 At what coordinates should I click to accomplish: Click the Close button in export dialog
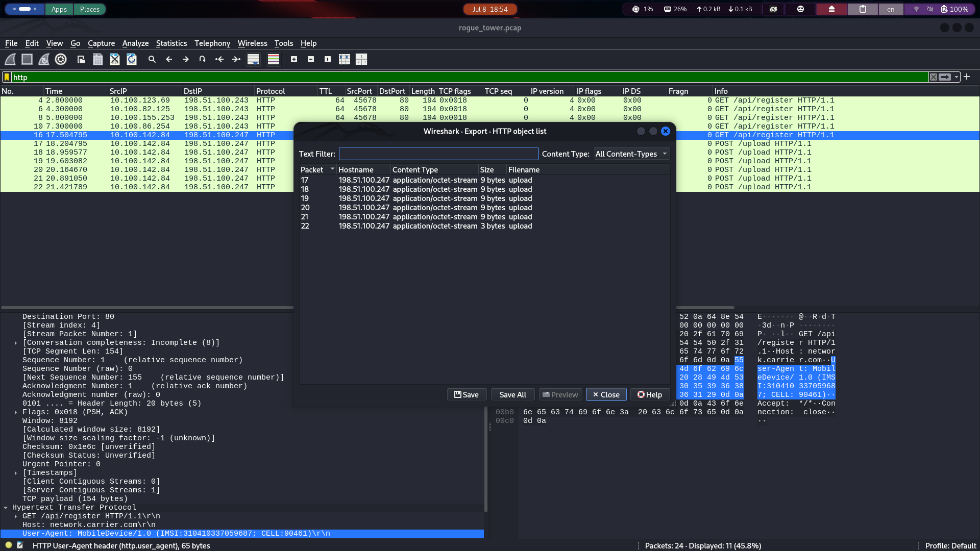click(606, 394)
